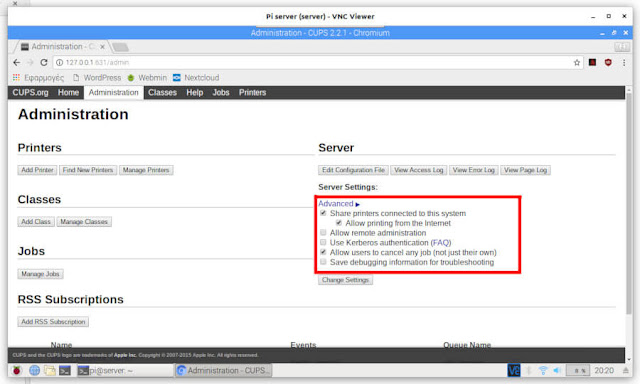Open volume speaker tray icon
This screenshot has width=640, height=384.
coord(557,370)
